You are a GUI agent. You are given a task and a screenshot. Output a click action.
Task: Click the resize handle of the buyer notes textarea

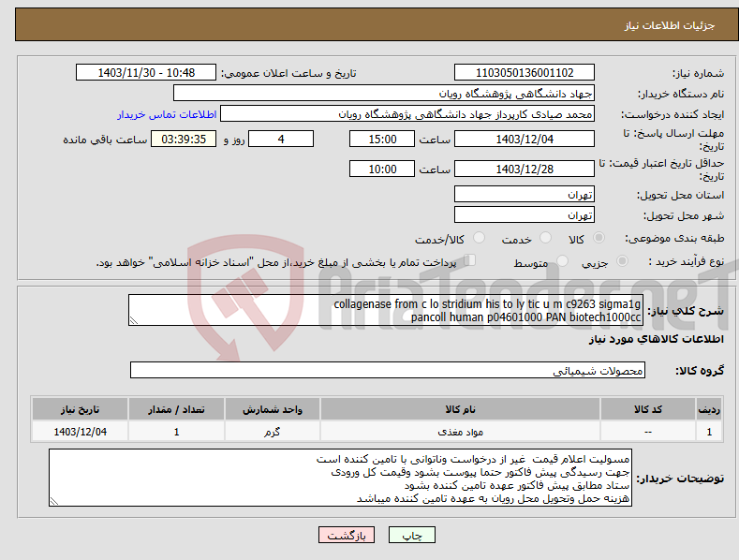coord(54,501)
